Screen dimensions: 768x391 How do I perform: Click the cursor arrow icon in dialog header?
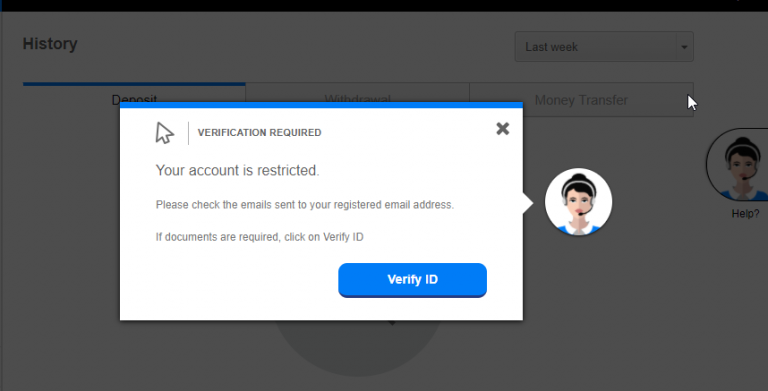coord(165,133)
